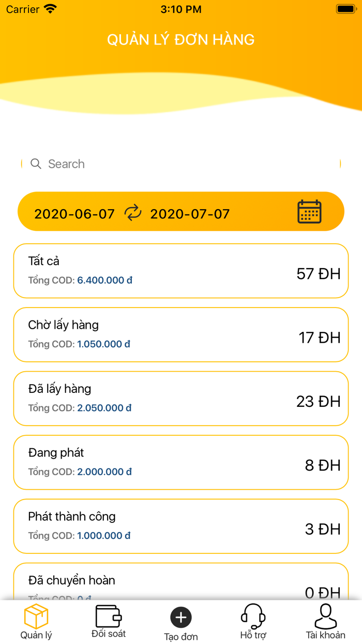Open Hỗ trợ using the headset icon
The image size is (362, 644).
pos(253,617)
